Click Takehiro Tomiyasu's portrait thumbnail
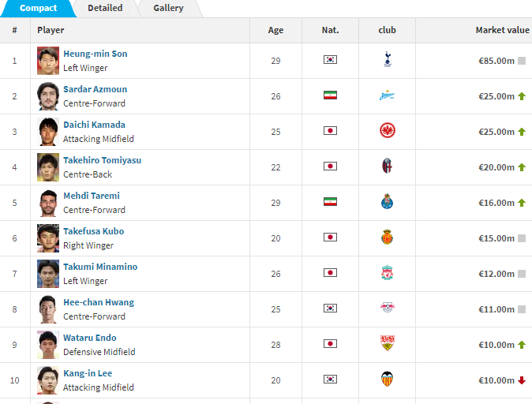Viewport: 532px width, 404px height. [x=48, y=166]
